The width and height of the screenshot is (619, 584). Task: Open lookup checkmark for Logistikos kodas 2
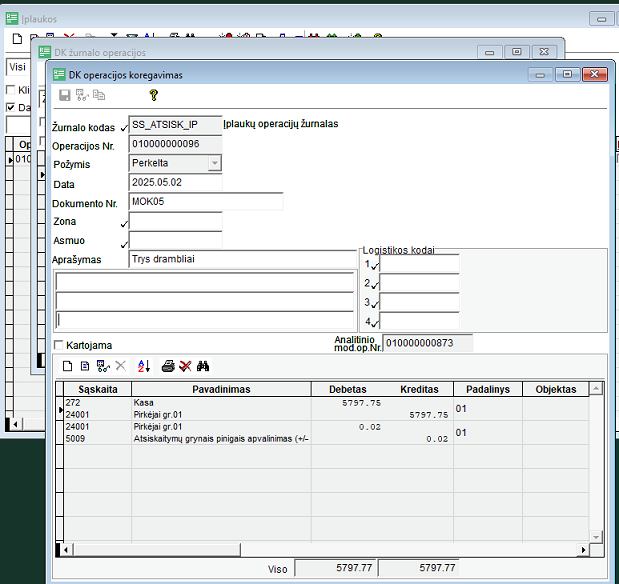point(375,285)
